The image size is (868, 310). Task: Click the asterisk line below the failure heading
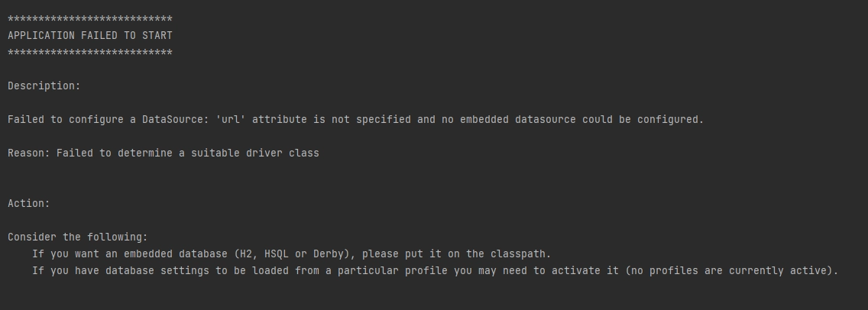pos(89,53)
